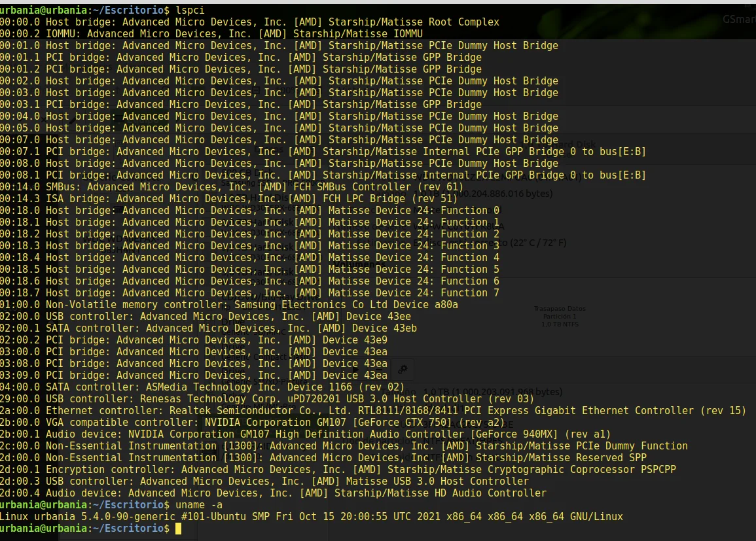This screenshot has width=756, height=541.
Task: Click the 00:18.3 Matisse Device 24 Function 3 line
Action: pos(250,246)
